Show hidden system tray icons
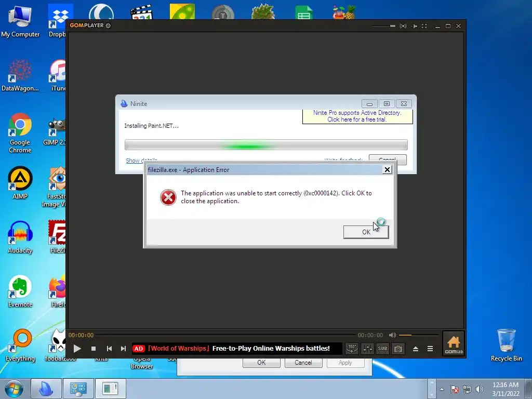 [x=442, y=389]
